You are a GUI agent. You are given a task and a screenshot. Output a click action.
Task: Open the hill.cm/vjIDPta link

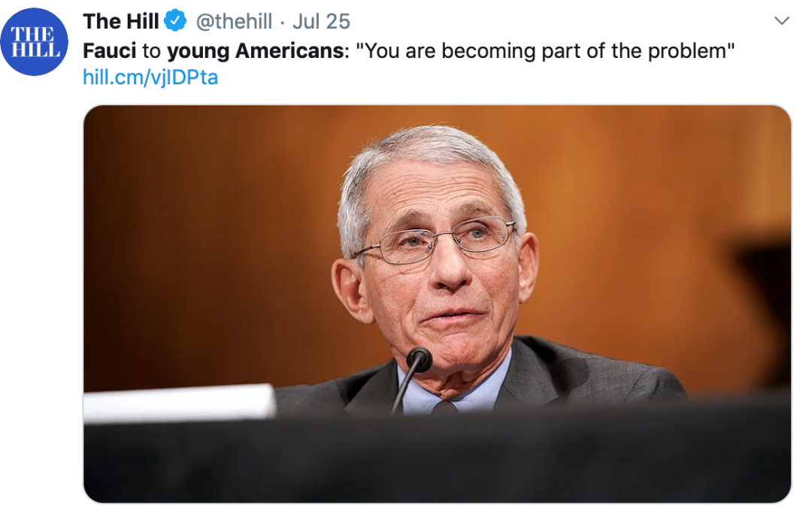pyautogui.click(x=150, y=77)
